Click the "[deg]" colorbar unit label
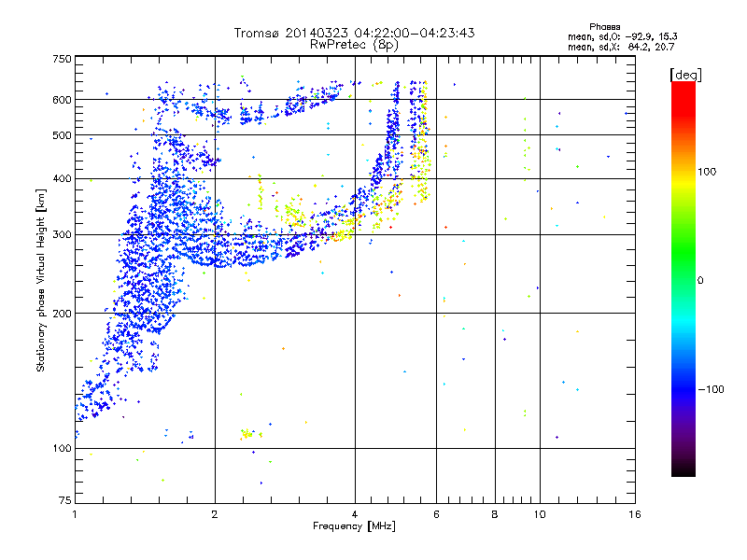 click(x=685, y=75)
